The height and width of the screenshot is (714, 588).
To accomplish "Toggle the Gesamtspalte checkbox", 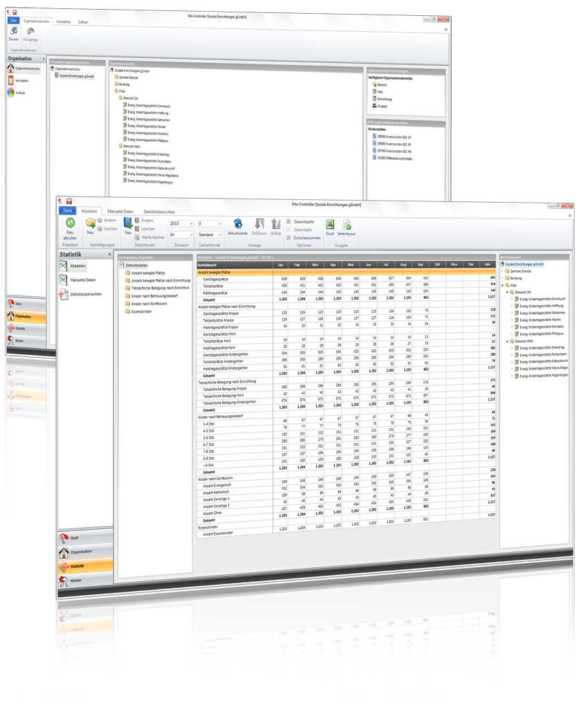I will tap(289, 221).
